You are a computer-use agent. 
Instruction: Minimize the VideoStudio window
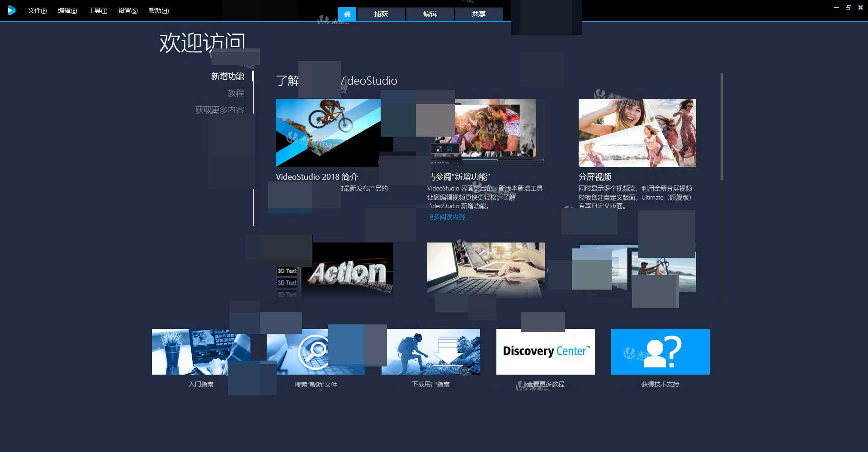click(x=836, y=8)
